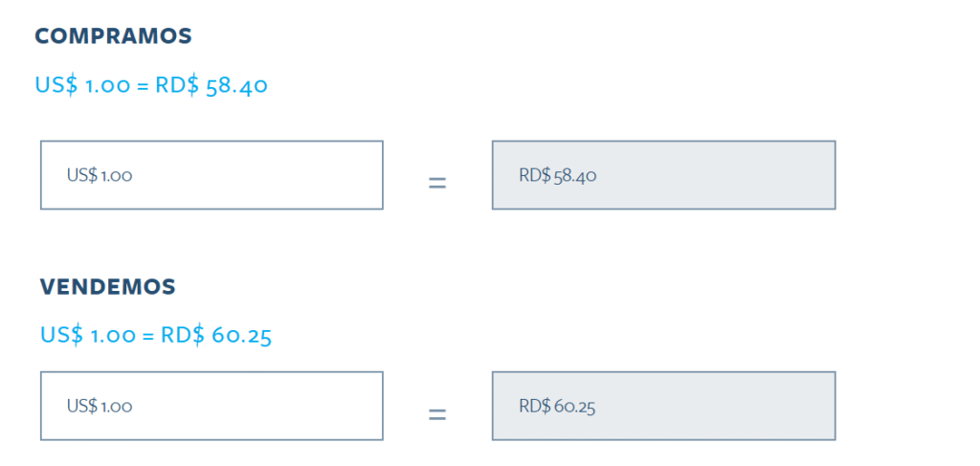Click 'RD$ 60.25' in the blue VENDEMOS rate
The width and height of the screenshot is (980, 466).
click(x=217, y=336)
